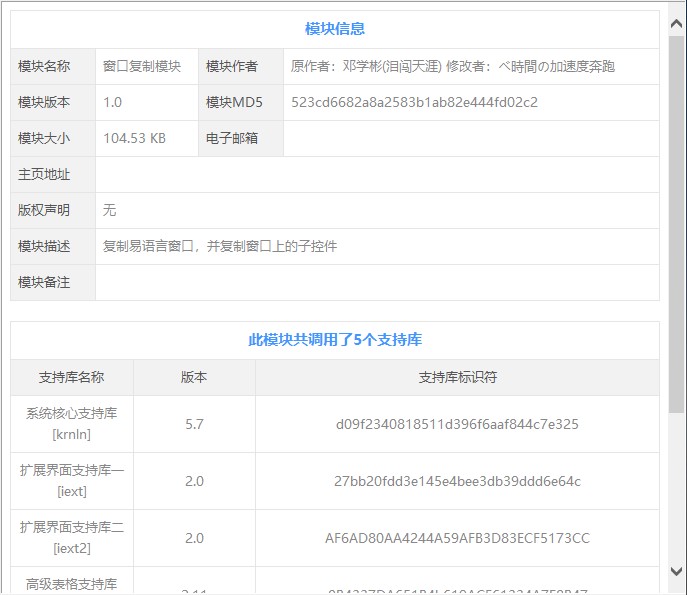Click the 模块MD5 label cell

(x=241, y=103)
